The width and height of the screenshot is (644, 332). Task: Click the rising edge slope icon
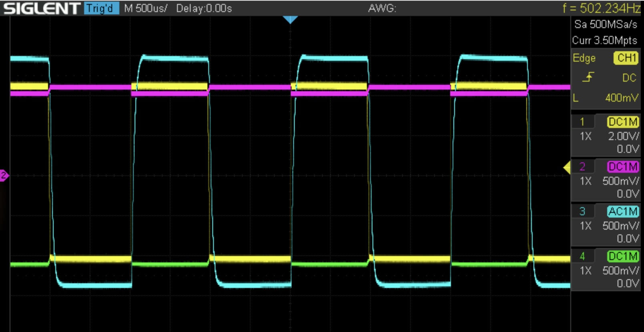588,77
